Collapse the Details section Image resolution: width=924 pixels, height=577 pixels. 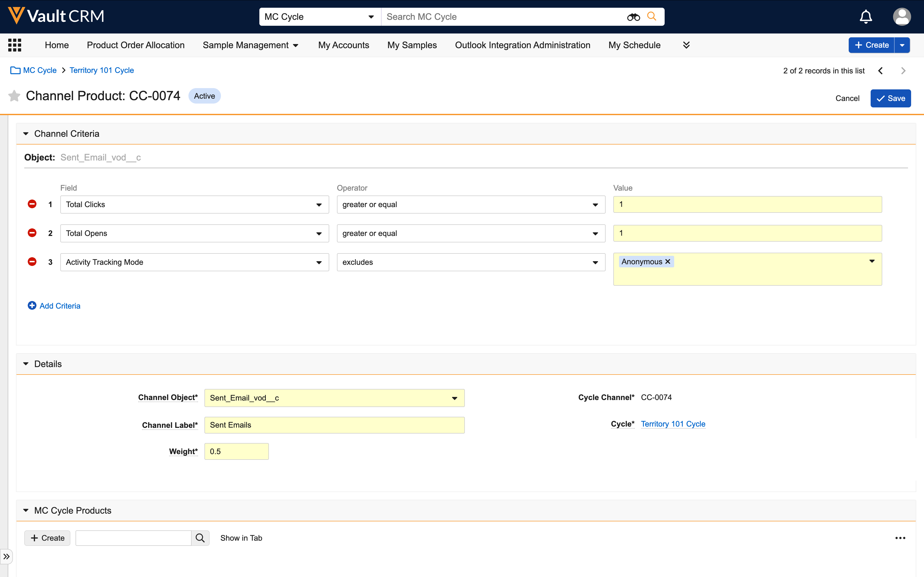coord(26,364)
